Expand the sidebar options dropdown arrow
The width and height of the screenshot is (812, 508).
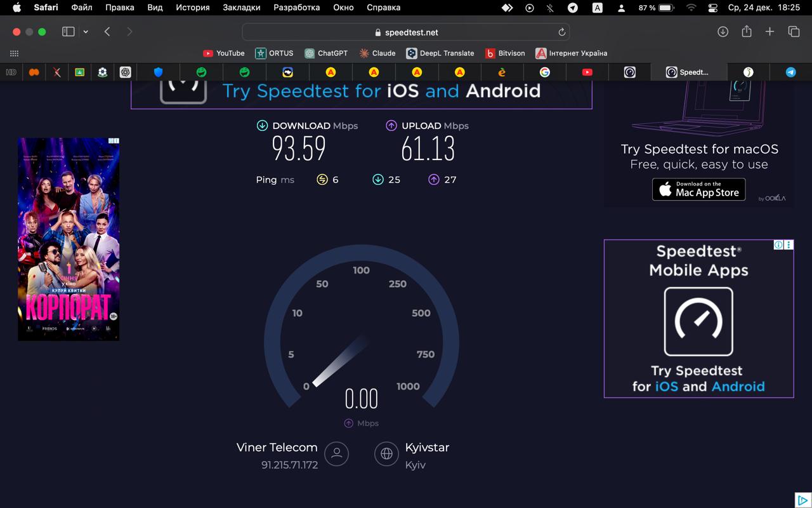pyautogui.click(x=86, y=32)
